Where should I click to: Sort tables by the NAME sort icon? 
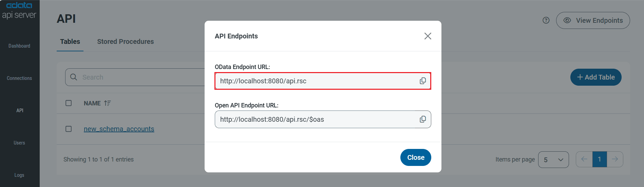108,103
